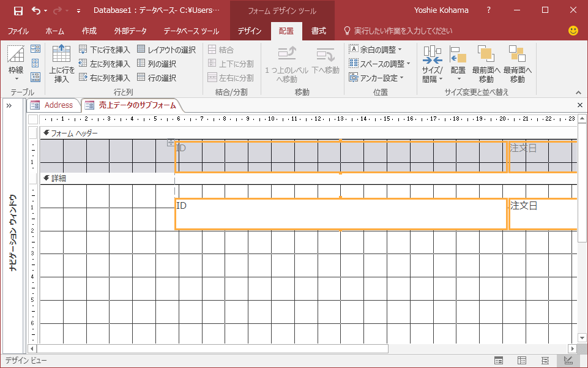Click 左右に分割 split horizontally
The width and height of the screenshot is (588, 368).
pyautogui.click(x=231, y=78)
